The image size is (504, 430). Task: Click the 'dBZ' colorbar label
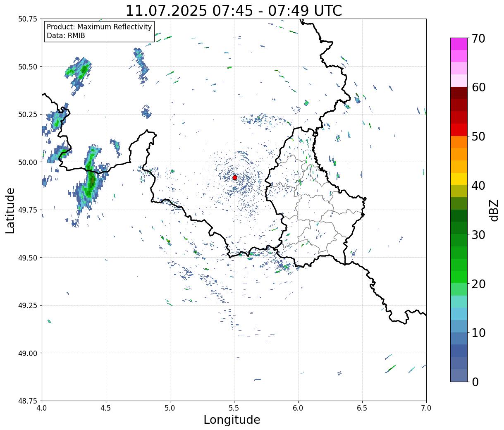point(494,210)
